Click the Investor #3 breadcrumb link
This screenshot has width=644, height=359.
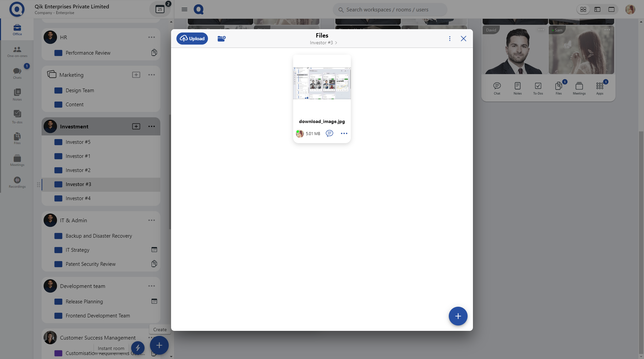pyautogui.click(x=321, y=43)
